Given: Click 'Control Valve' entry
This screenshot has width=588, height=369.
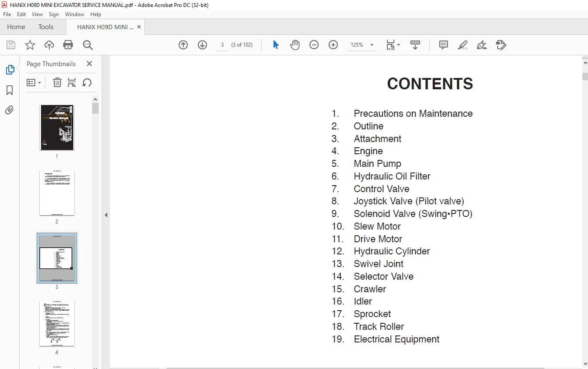Looking at the screenshot, I should [x=382, y=189].
